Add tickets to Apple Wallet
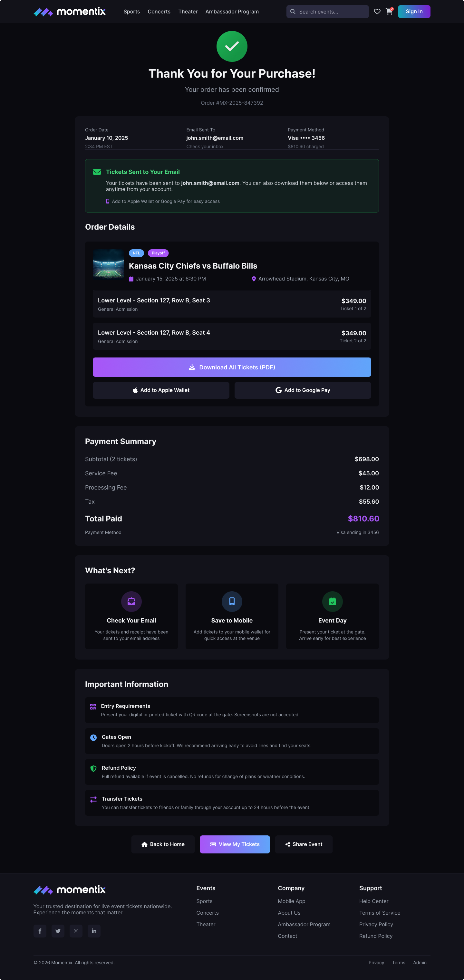 pos(161,390)
